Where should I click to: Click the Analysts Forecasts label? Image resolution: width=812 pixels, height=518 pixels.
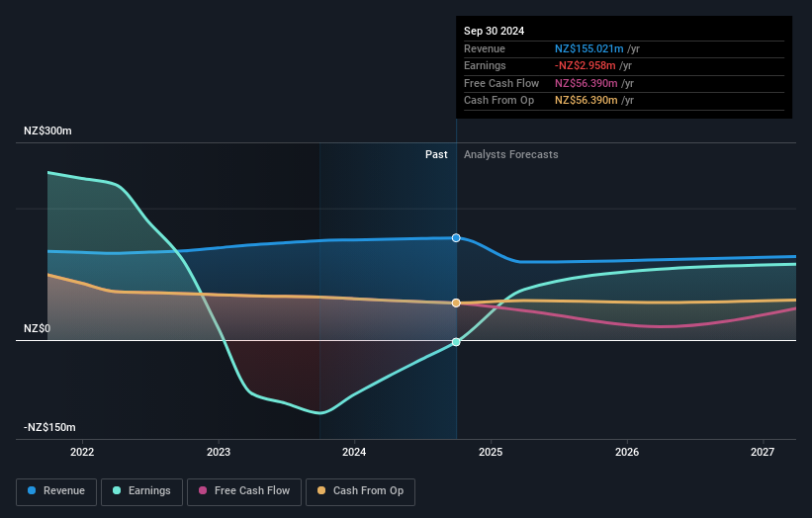click(511, 154)
